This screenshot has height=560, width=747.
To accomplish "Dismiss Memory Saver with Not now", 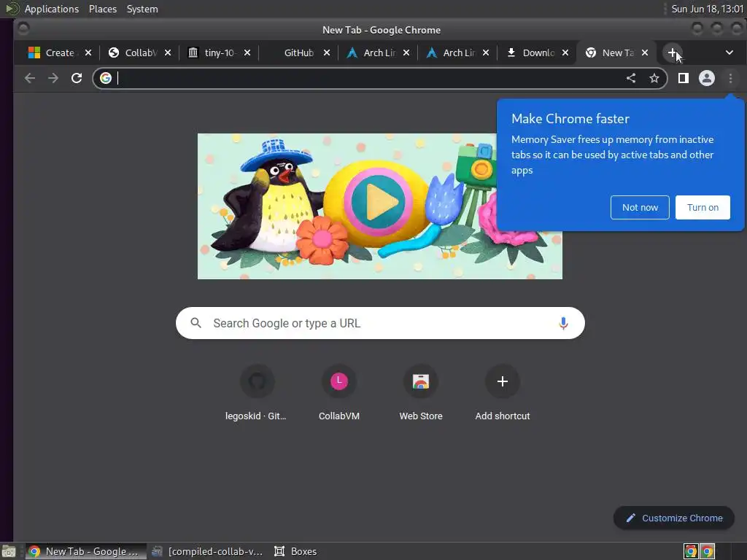I will tap(640, 208).
